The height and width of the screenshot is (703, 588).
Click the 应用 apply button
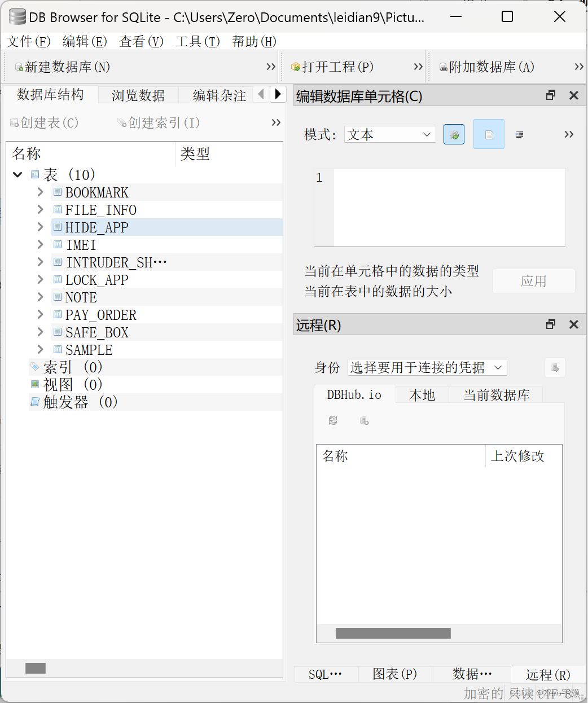coord(534,281)
